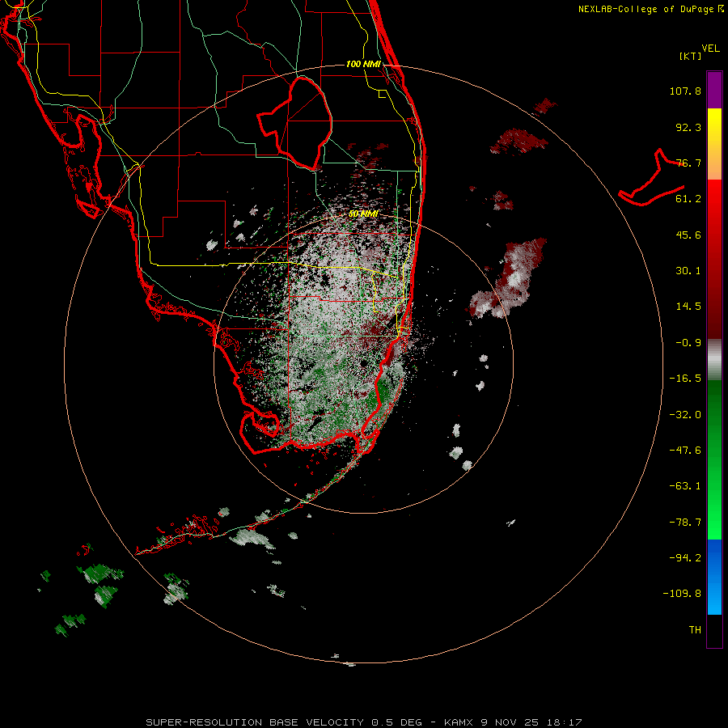Click the NEXLAB-College of DuPage watermark text
This screenshot has height=728, width=728.
[650, 9]
